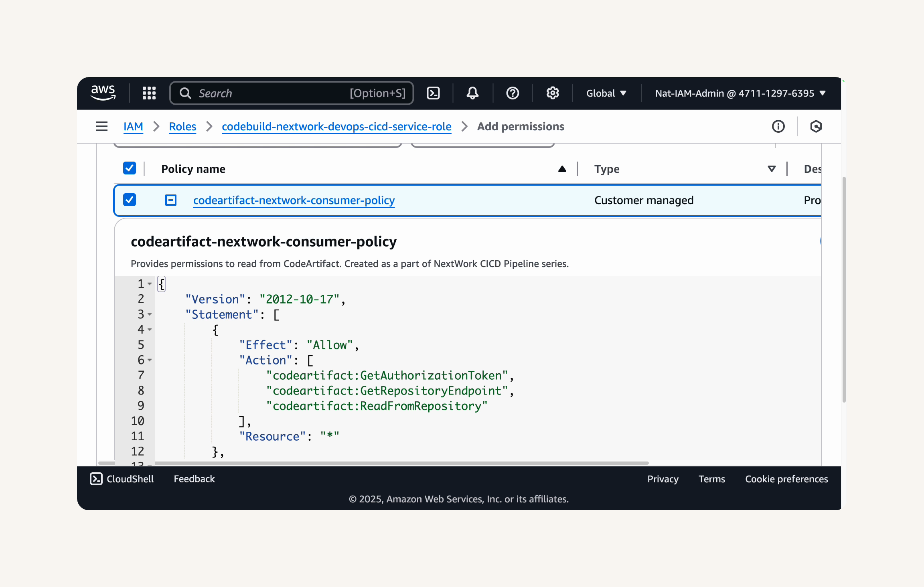
Task: Click the Policy name column header
Action: [x=193, y=169]
